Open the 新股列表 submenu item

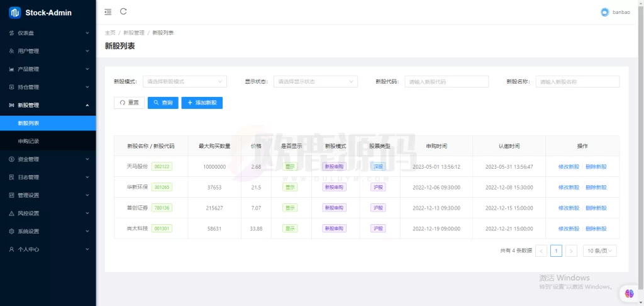tap(48, 123)
